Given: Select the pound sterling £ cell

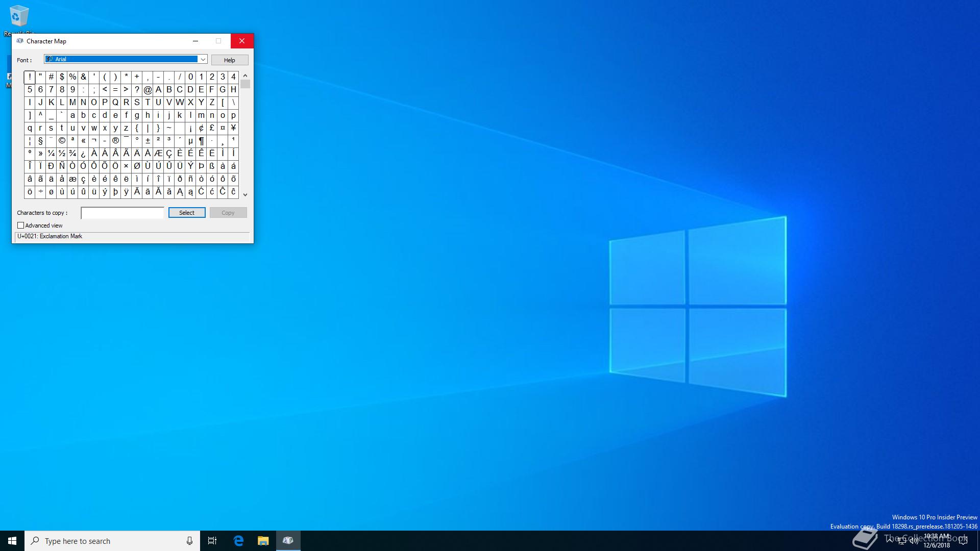Looking at the screenshot, I should click(x=212, y=128).
